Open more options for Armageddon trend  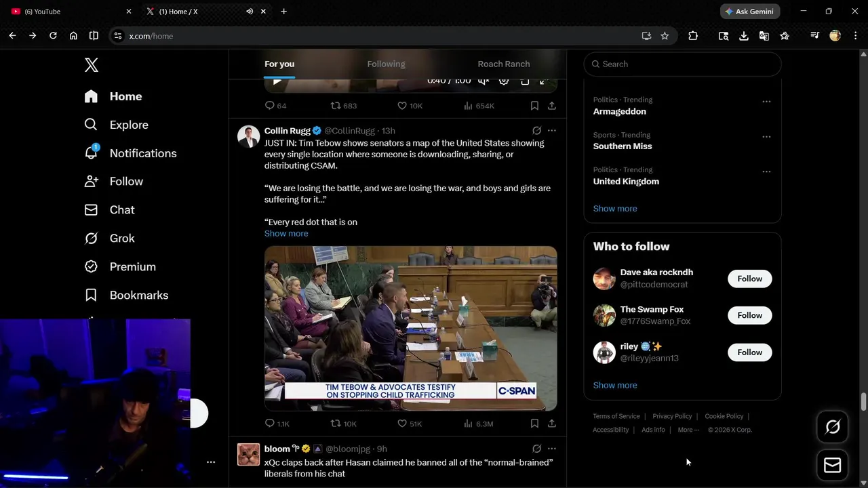766,102
